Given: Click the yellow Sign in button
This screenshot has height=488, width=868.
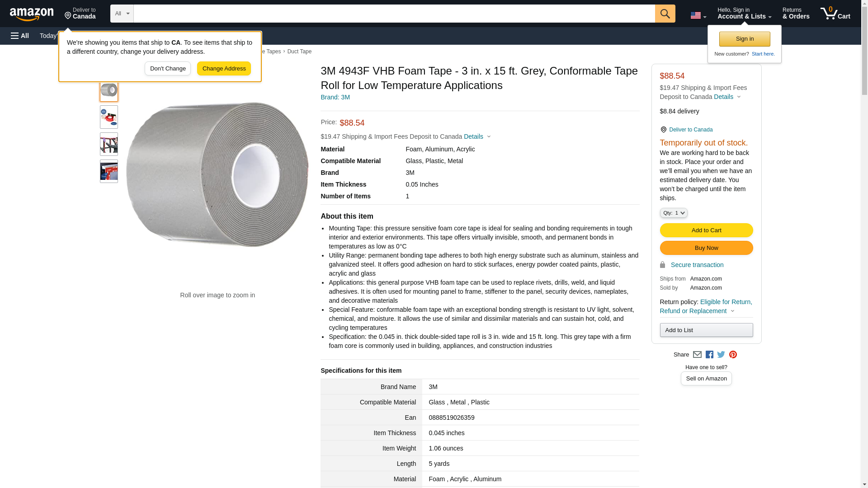Looking at the screenshot, I should tap(745, 39).
